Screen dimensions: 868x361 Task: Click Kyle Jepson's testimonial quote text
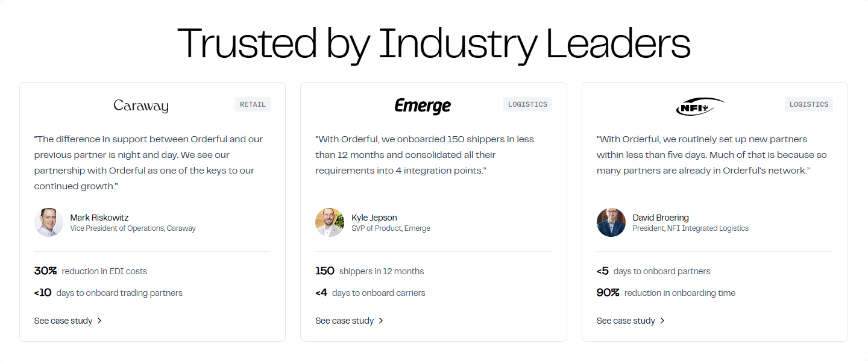[x=424, y=154]
